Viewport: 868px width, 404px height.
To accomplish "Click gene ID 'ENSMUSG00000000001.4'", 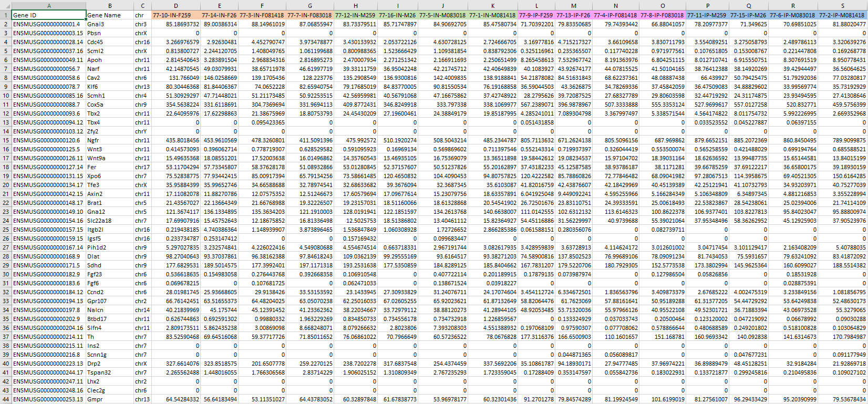I will [49, 24].
